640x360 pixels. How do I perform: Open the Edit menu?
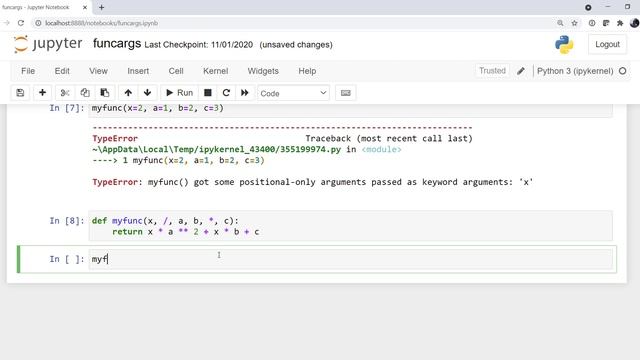tap(62, 71)
